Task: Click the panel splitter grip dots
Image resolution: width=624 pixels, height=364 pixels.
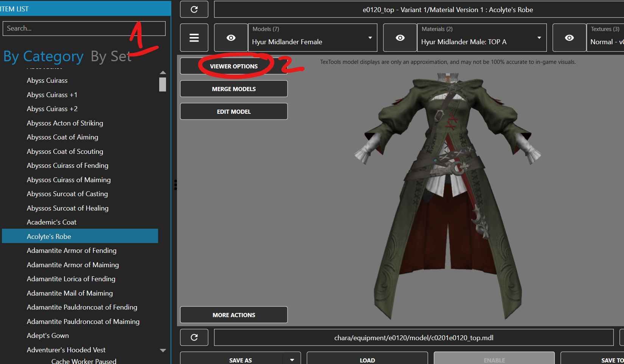Action: pos(175,184)
